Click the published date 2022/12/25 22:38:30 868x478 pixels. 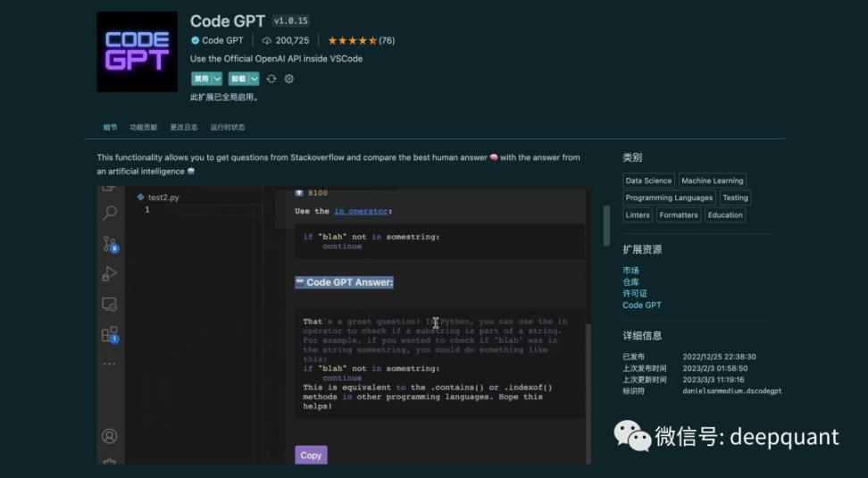(719, 356)
